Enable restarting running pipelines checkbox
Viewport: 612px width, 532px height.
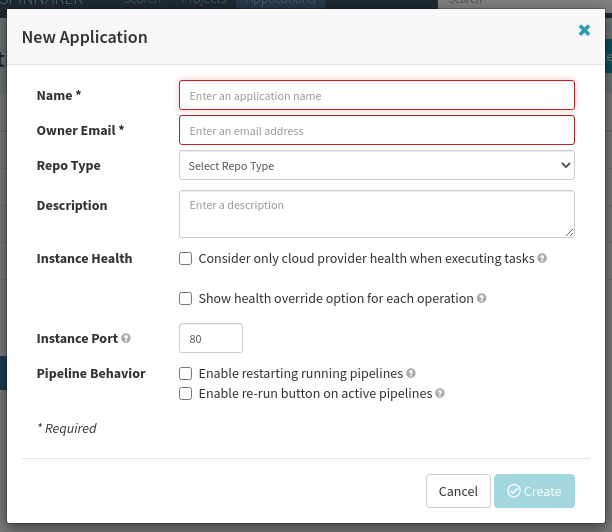(x=185, y=374)
